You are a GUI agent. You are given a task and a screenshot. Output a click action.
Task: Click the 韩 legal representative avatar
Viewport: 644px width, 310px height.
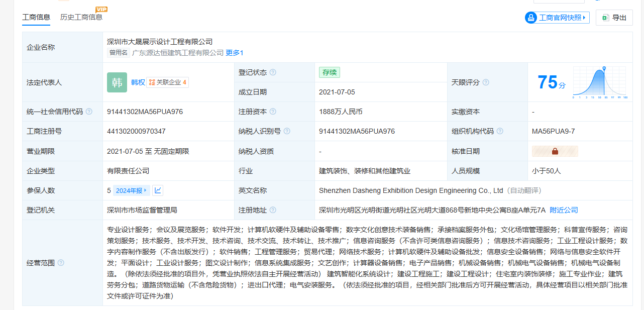(117, 82)
